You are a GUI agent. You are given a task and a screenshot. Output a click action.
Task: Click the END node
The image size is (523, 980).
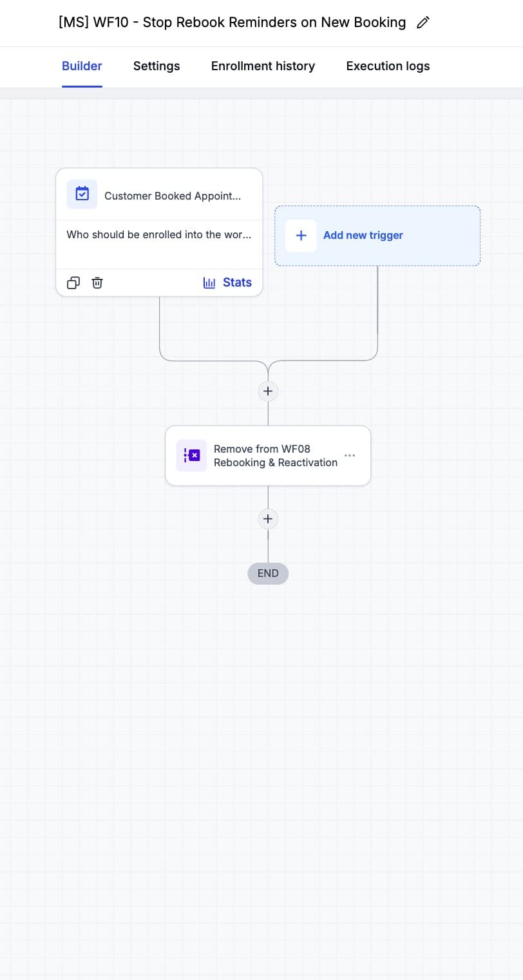point(268,573)
